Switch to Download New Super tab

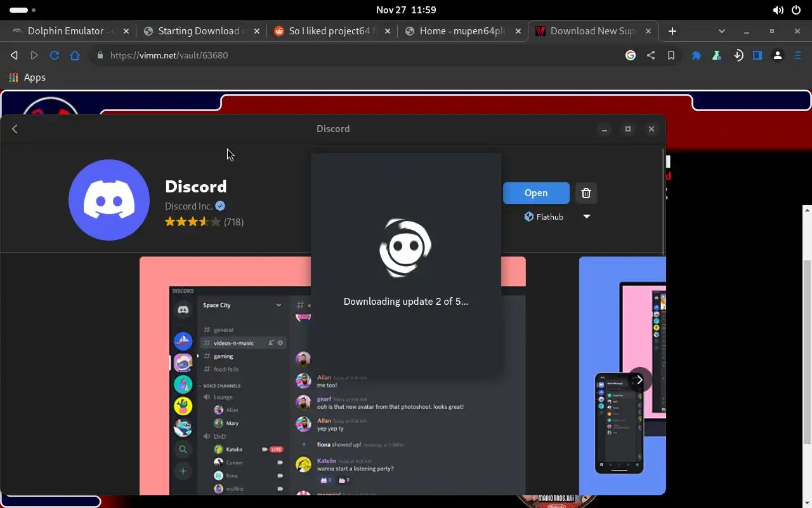click(592, 31)
